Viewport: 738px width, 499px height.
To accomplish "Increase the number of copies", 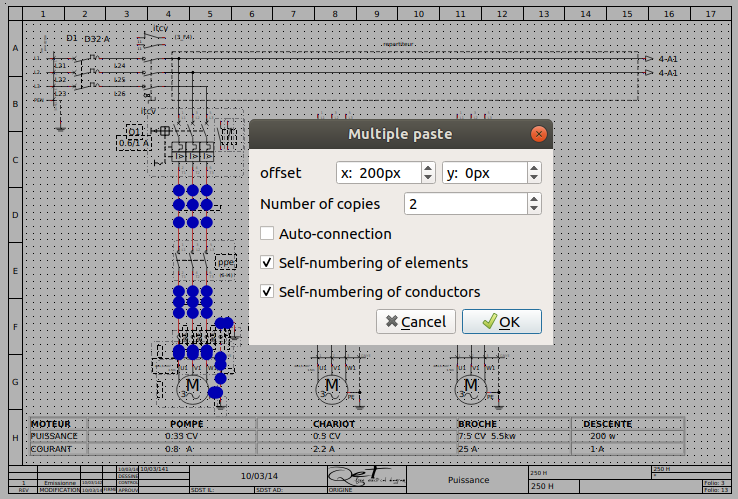I will pyautogui.click(x=534, y=199).
